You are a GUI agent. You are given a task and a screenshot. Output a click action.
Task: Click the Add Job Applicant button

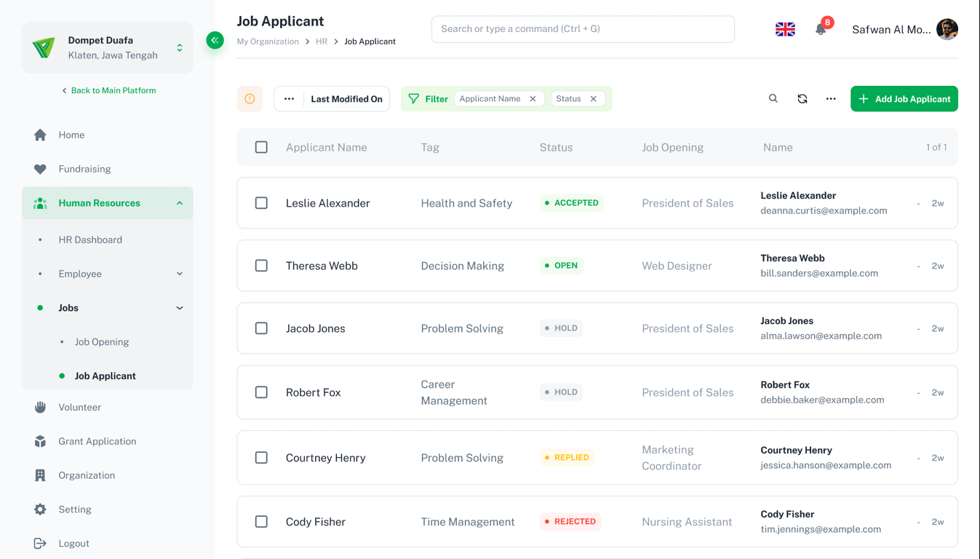[x=904, y=99]
